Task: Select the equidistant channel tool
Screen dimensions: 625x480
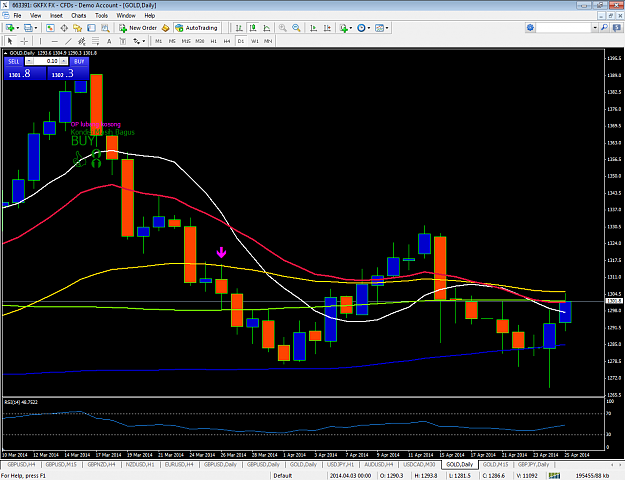Action: (82, 41)
